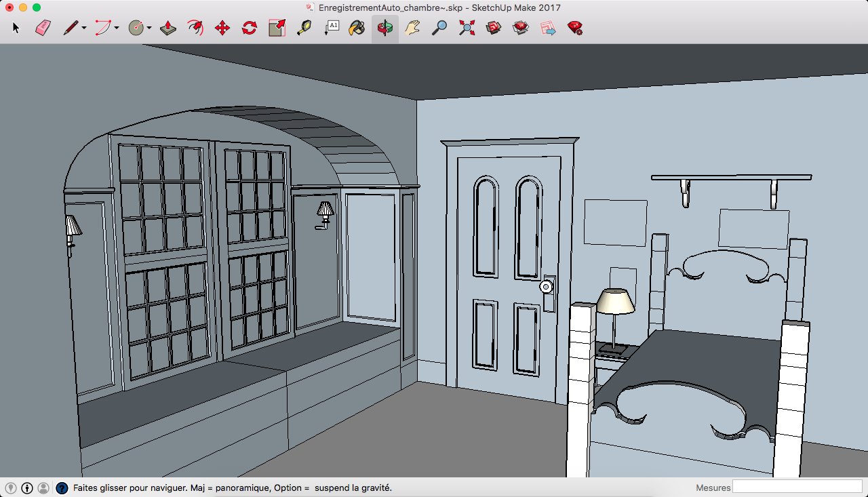Viewport: 868px width, 497px height.
Task: Click Zoom Extents tool
Action: pos(467,28)
